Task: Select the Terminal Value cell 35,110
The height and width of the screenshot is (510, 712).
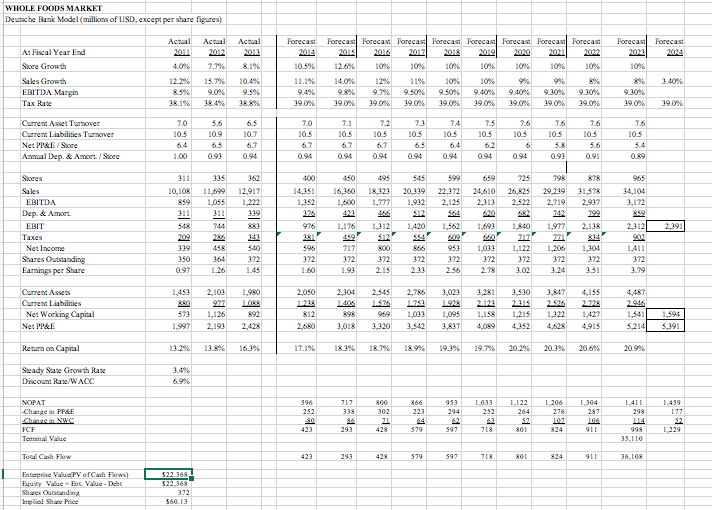Action: click(x=633, y=438)
